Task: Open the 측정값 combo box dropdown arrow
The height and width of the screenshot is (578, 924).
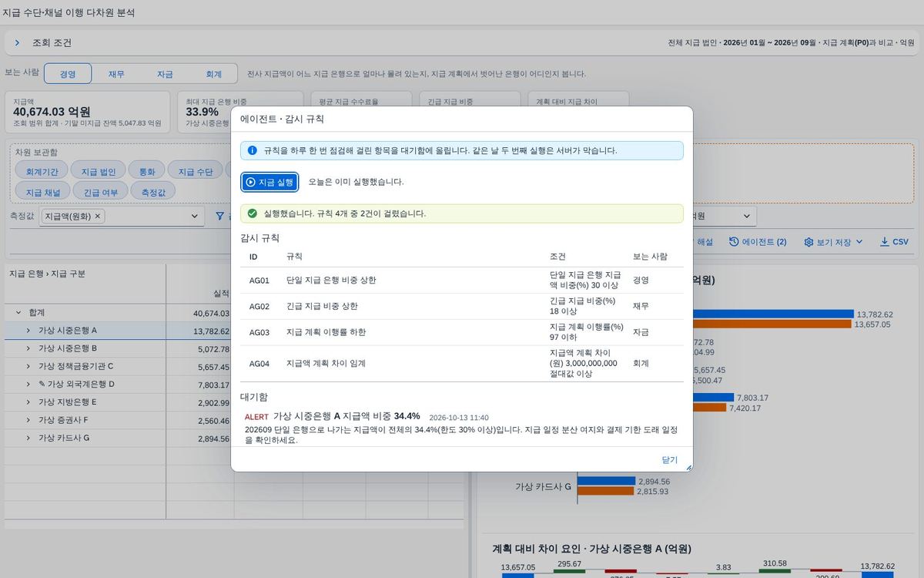Action: tap(194, 217)
